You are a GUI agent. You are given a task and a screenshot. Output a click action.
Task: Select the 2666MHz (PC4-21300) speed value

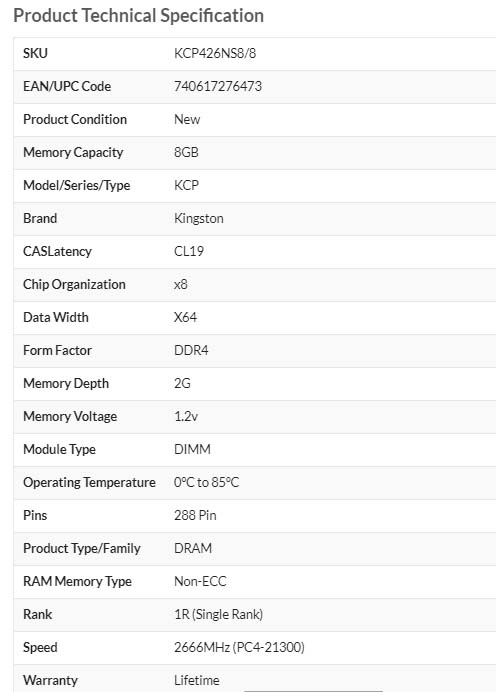239,647
